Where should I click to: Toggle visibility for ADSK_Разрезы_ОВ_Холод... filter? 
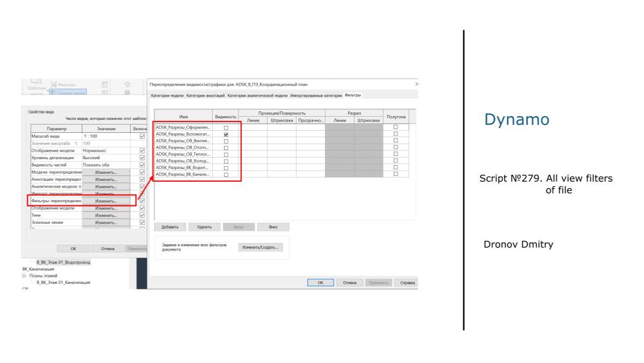(226, 161)
